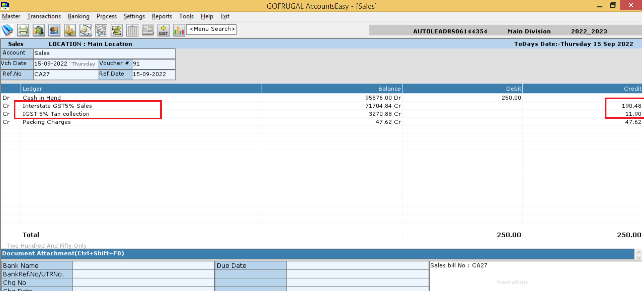Click the GOFRUGAL app icon in title bar
The height and width of the screenshot is (291, 644).
[5, 5]
